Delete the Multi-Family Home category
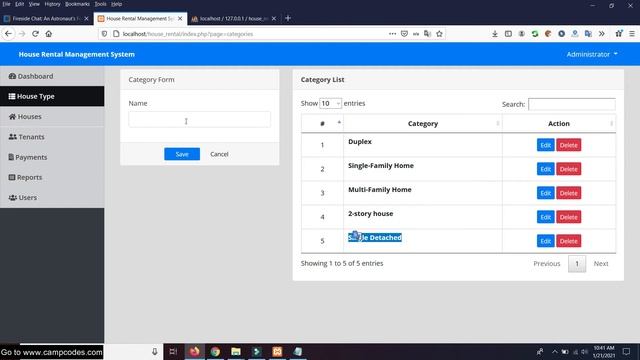 click(x=569, y=193)
